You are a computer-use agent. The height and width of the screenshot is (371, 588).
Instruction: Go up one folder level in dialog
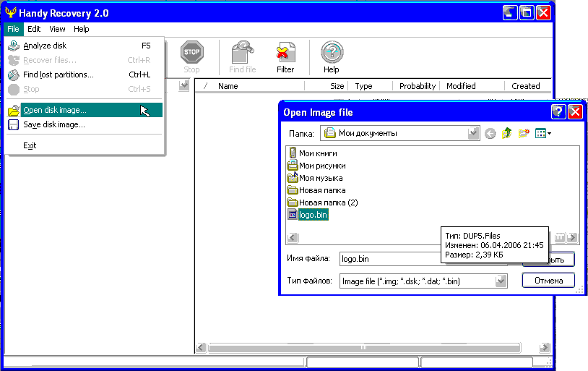click(507, 133)
